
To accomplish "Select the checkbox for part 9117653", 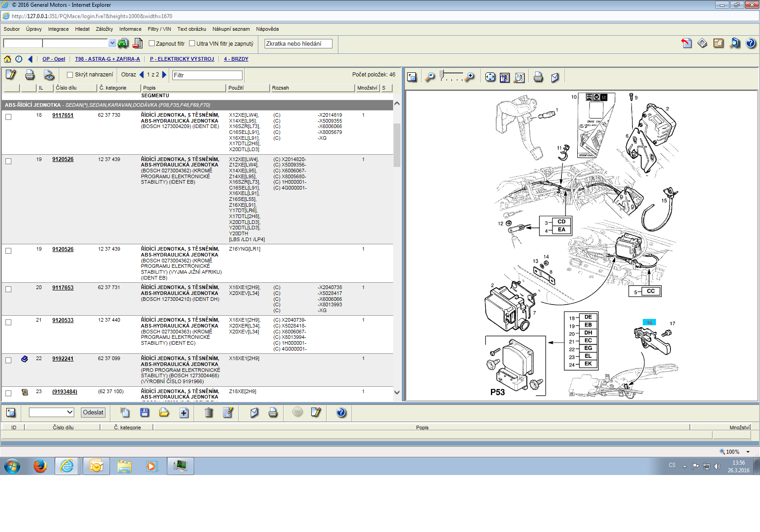I will (x=8, y=289).
